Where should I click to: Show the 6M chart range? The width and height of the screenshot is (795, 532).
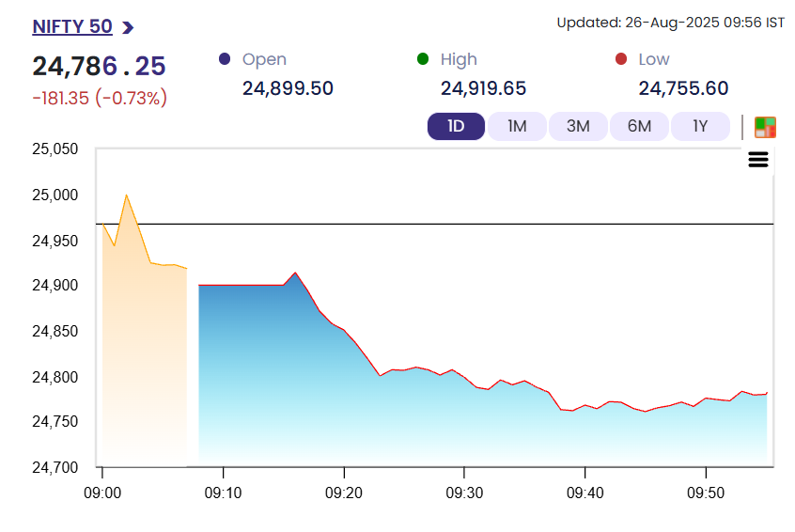(x=639, y=126)
